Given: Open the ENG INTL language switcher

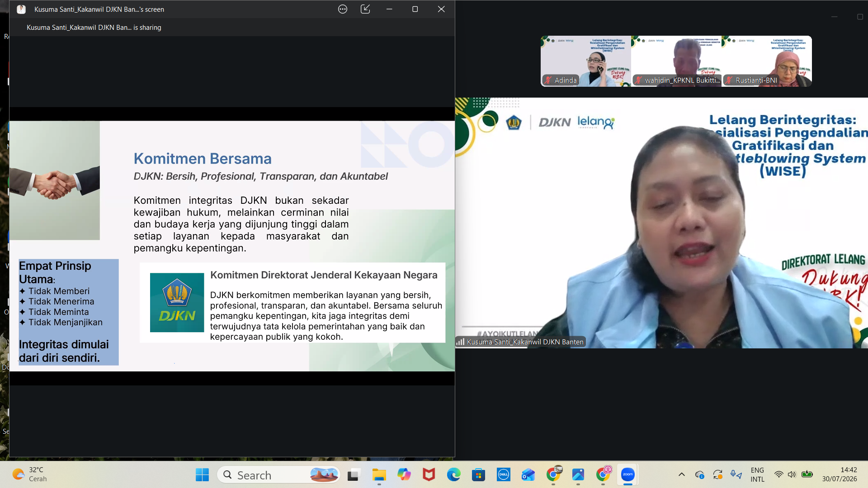Looking at the screenshot, I should [x=757, y=475].
